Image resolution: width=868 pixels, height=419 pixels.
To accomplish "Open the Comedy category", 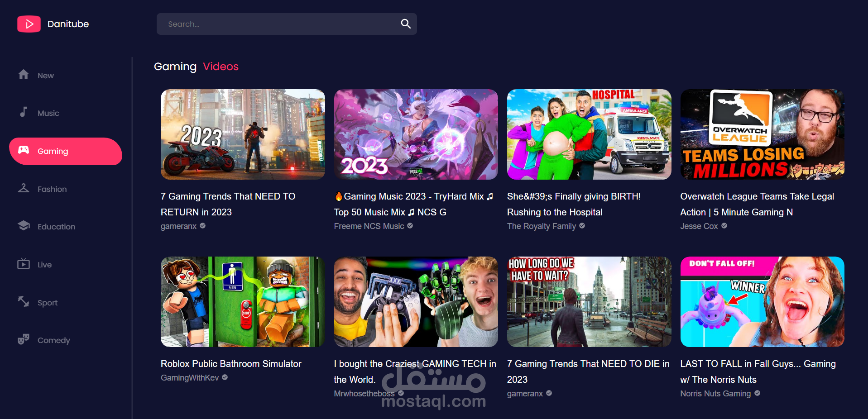I will pyautogui.click(x=66, y=340).
